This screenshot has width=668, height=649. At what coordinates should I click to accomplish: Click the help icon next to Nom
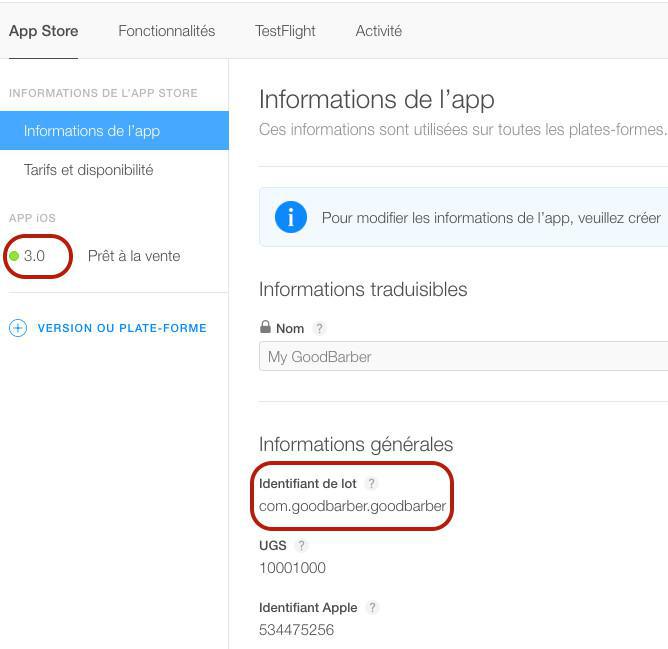pyautogui.click(x=320, y=328)
